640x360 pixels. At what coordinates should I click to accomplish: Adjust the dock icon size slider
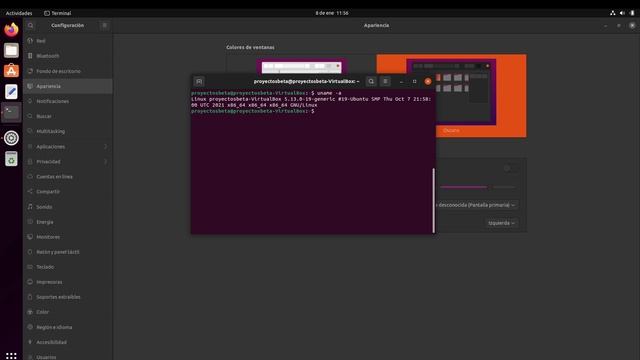[478, 187]
